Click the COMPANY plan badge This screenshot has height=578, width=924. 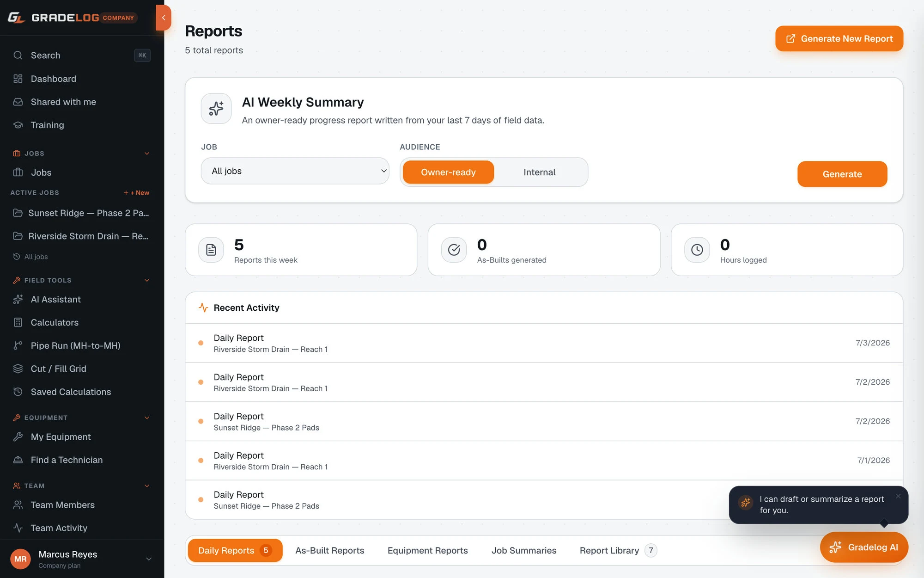pos(118,18)
